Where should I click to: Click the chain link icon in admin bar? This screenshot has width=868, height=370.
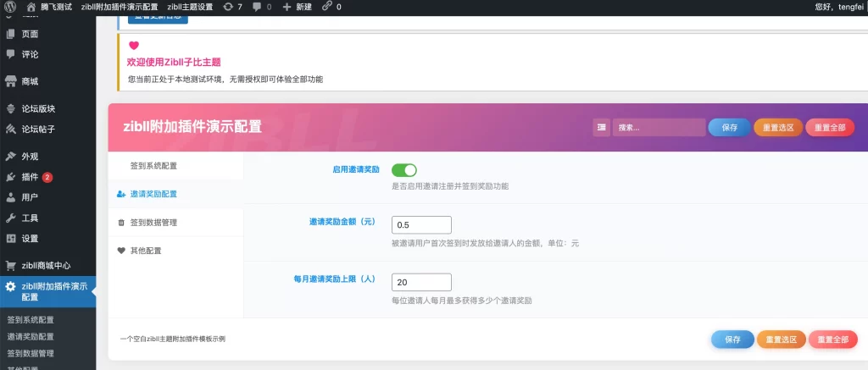click(x=327, y=7)
